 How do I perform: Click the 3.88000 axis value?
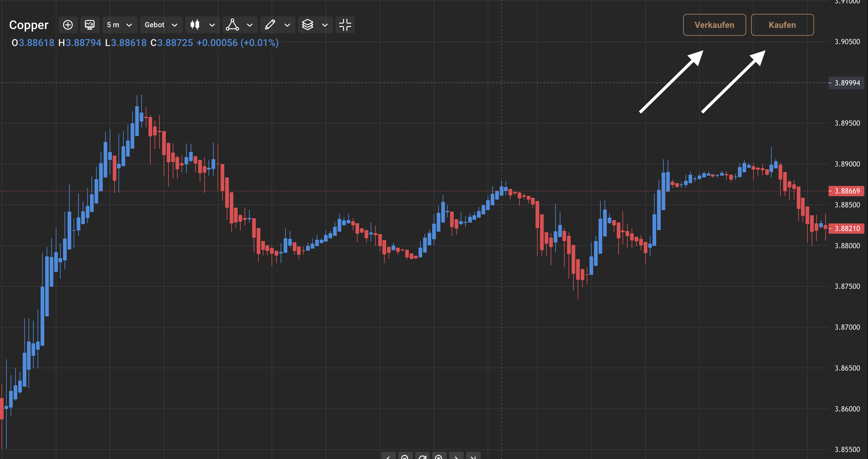847,246
